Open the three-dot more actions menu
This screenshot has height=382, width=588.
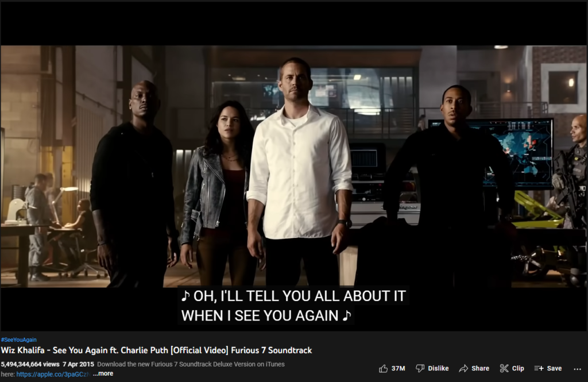(577, 369)
